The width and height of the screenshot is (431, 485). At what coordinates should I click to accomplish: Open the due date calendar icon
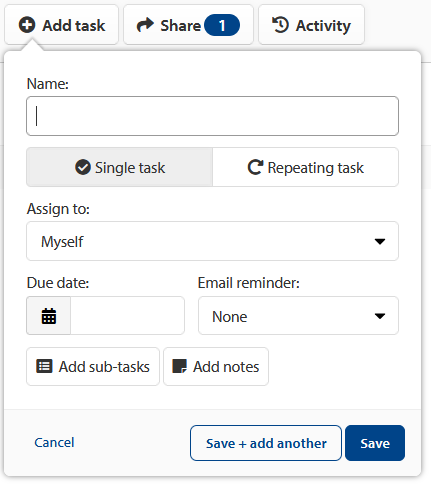pyautogui.click(x=49, y=316)
